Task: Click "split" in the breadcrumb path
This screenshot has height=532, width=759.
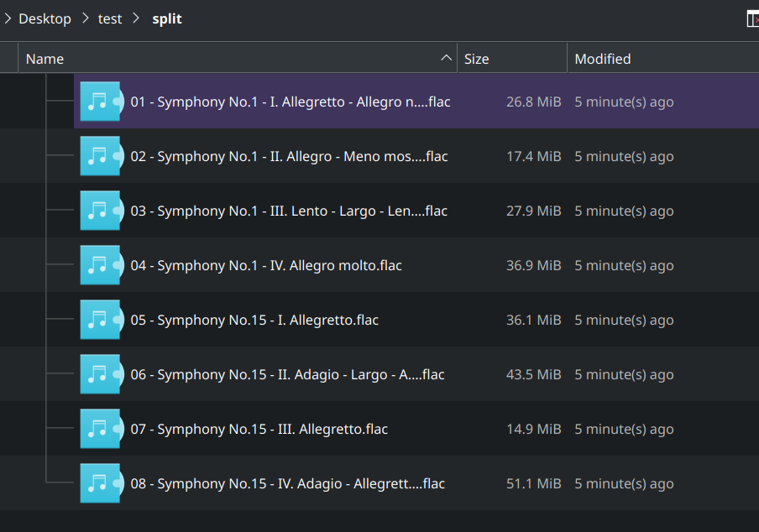Action: pyautogui.click(x=166, y=18)
